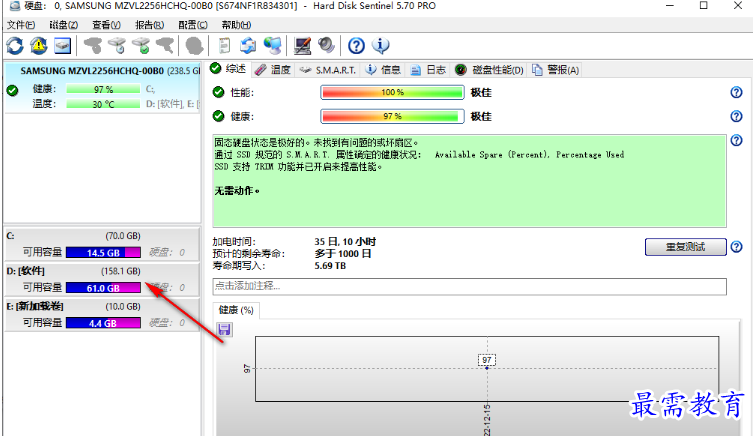Click the disk test with green check icon
The height and width of the screenshot is (436, 753).
point(141,46)
